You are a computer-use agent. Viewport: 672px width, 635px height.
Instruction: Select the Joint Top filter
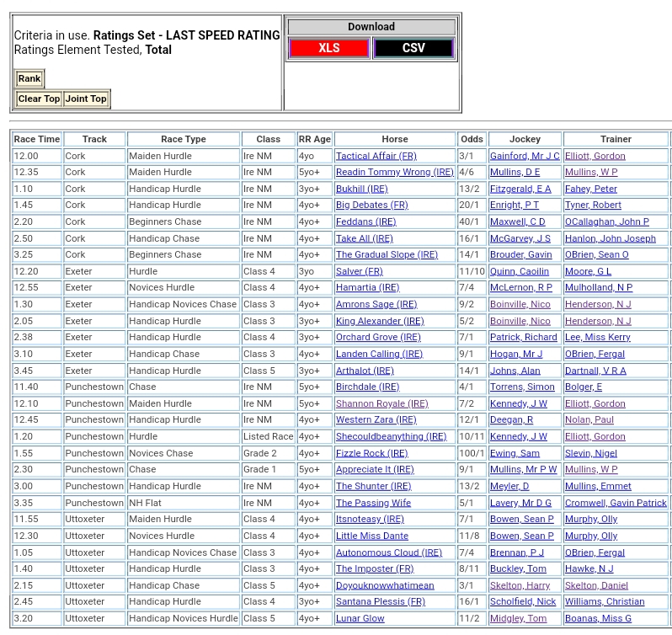point(86,99)
